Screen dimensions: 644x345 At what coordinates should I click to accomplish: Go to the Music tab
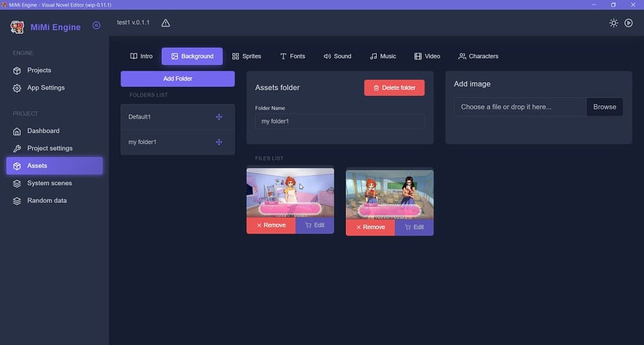pos(383,57)
